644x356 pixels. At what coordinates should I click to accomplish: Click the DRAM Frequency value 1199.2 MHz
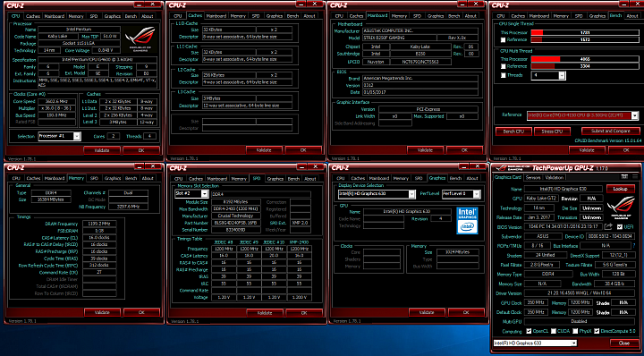tap(99, 224)
